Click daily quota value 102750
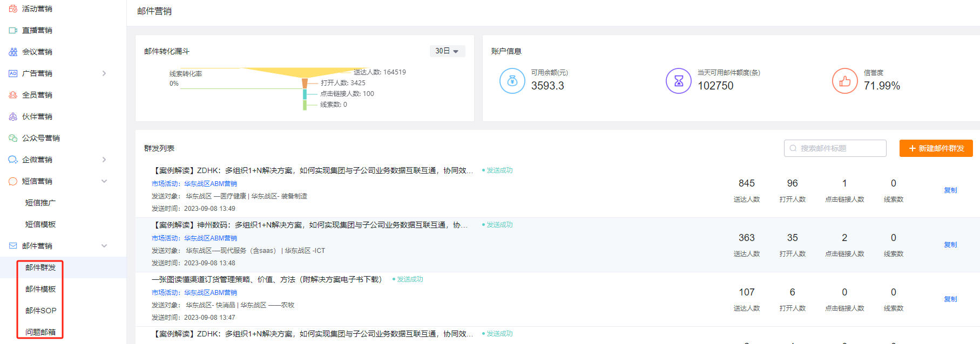The width and height of the screenshot is (980, 344). [715, 86]
